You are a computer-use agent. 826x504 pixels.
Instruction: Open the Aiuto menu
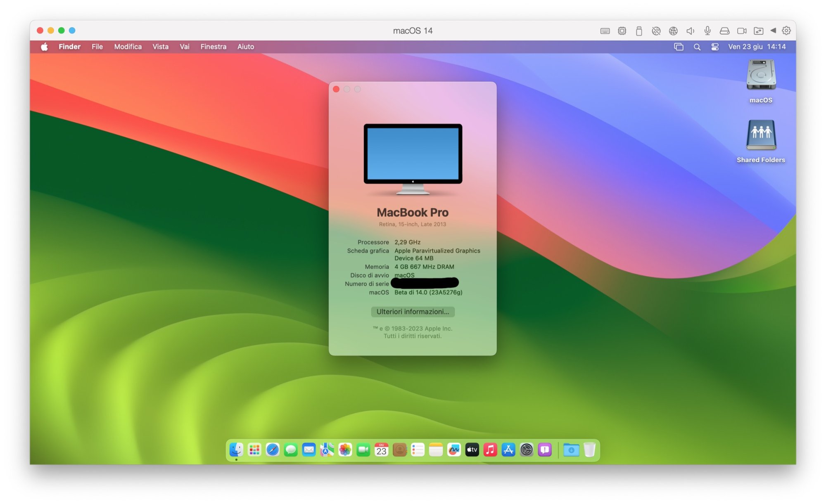(x=246, y=47)
